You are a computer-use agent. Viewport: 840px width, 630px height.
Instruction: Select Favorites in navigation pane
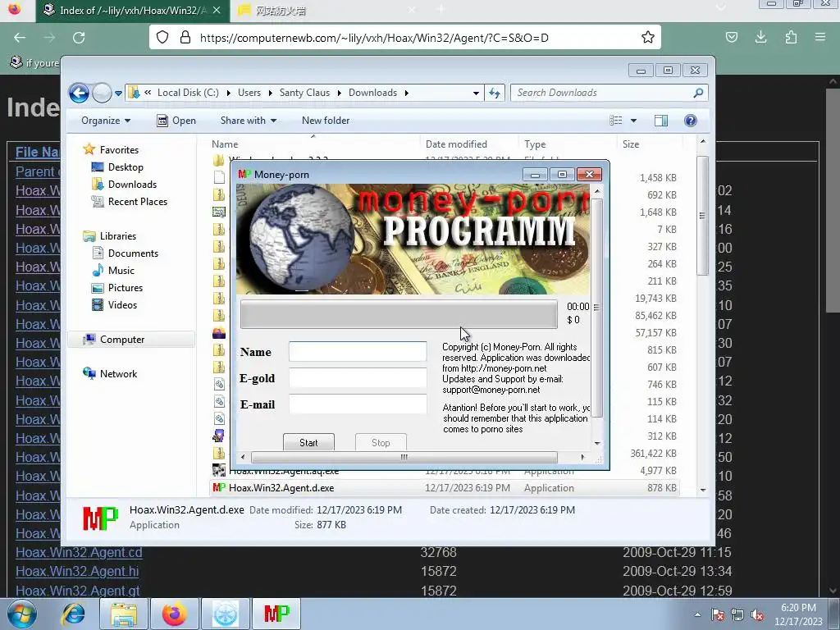click(112, 150)
